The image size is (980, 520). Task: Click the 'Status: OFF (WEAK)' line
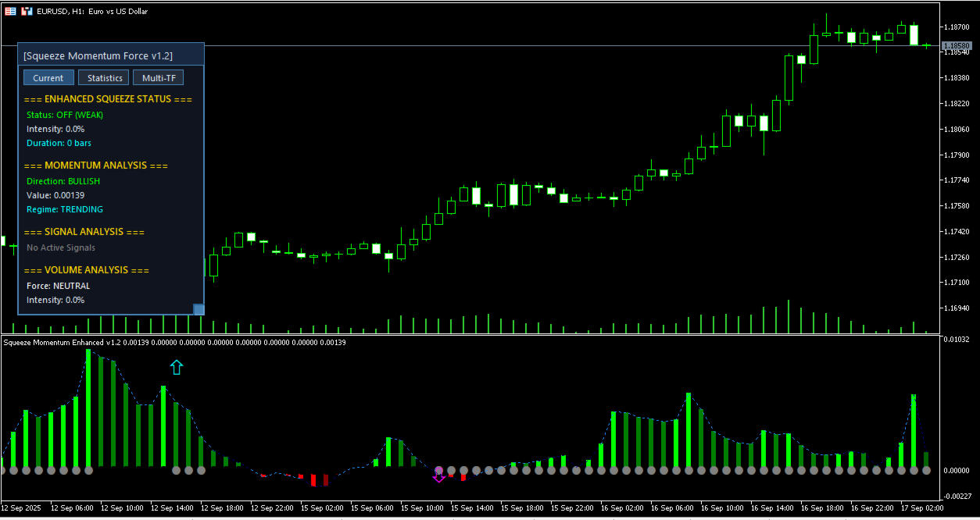[65, 115]
